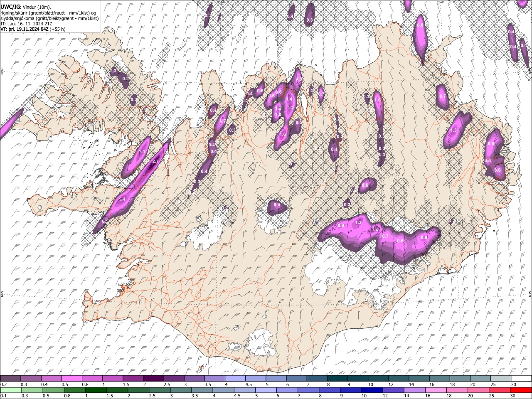Click the '0.2' label under the snow legend

(4, 384)
